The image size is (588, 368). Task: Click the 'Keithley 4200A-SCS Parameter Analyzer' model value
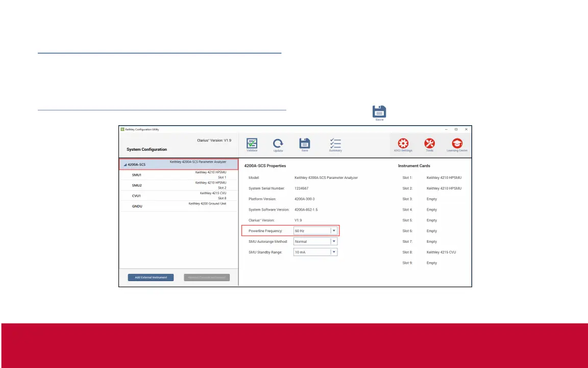(x=326, y=178)
